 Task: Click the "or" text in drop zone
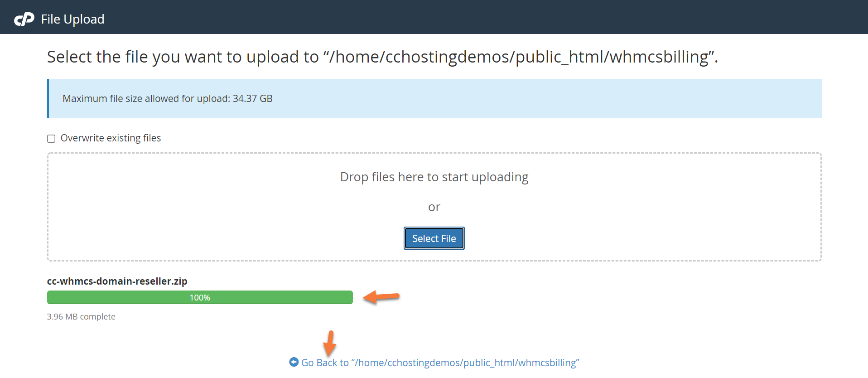click(x=434, y=207)
